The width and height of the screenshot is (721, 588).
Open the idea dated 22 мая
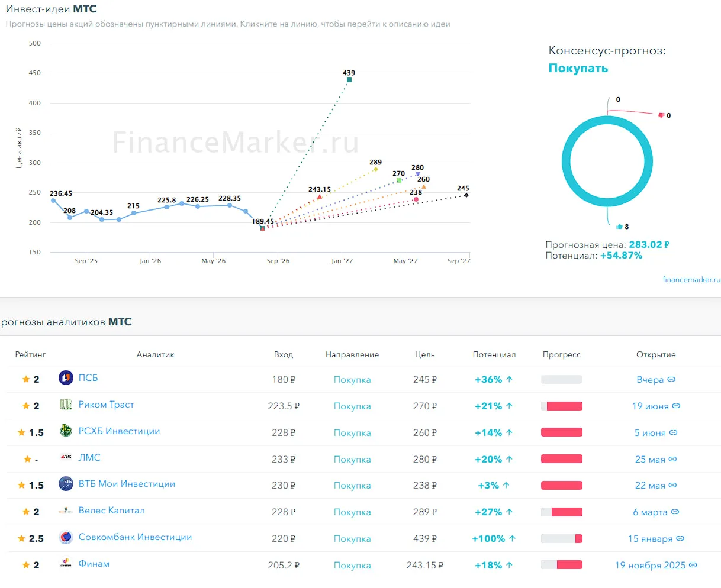click(x=656, y=485)
